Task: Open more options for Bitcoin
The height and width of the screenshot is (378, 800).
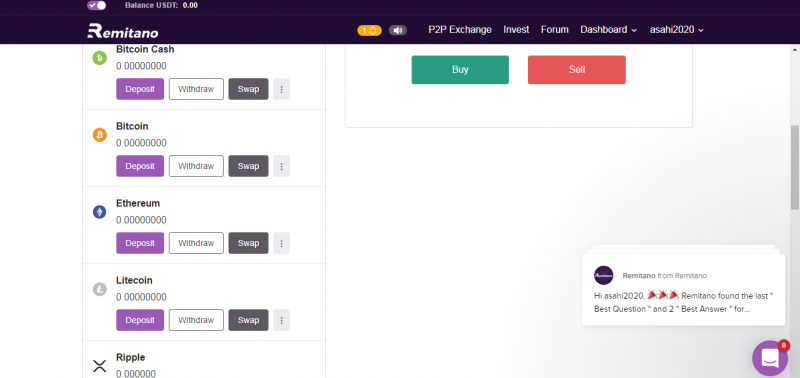Action: (x=282, y=166)
